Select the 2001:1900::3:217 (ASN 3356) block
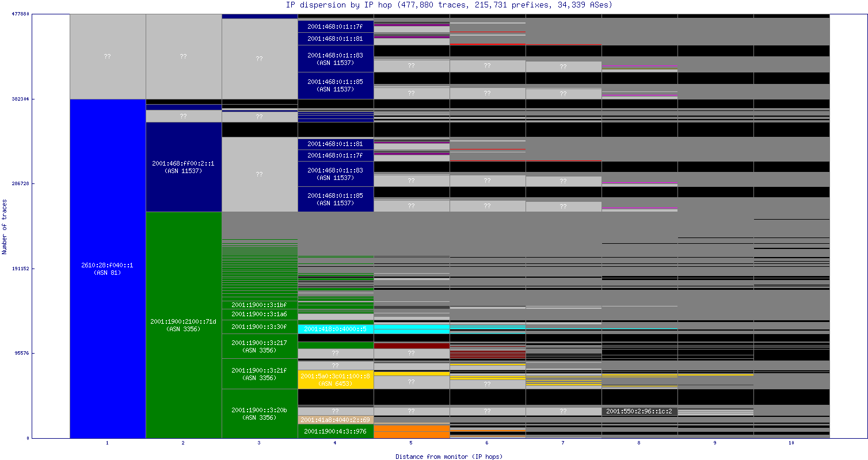This screenshot has width=868, height=460. coord(260,346)
